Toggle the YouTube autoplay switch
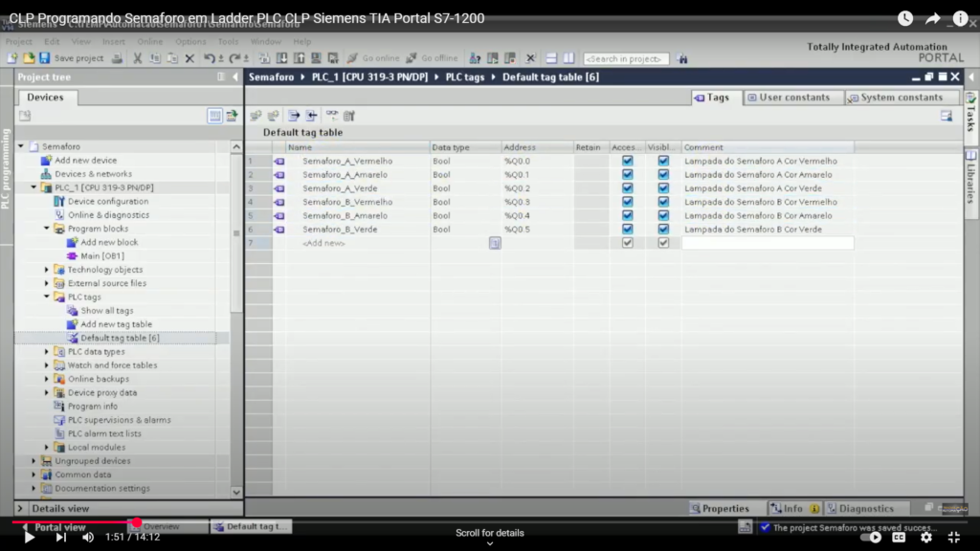The image size is (980, 551). click(x=871, y=537)
